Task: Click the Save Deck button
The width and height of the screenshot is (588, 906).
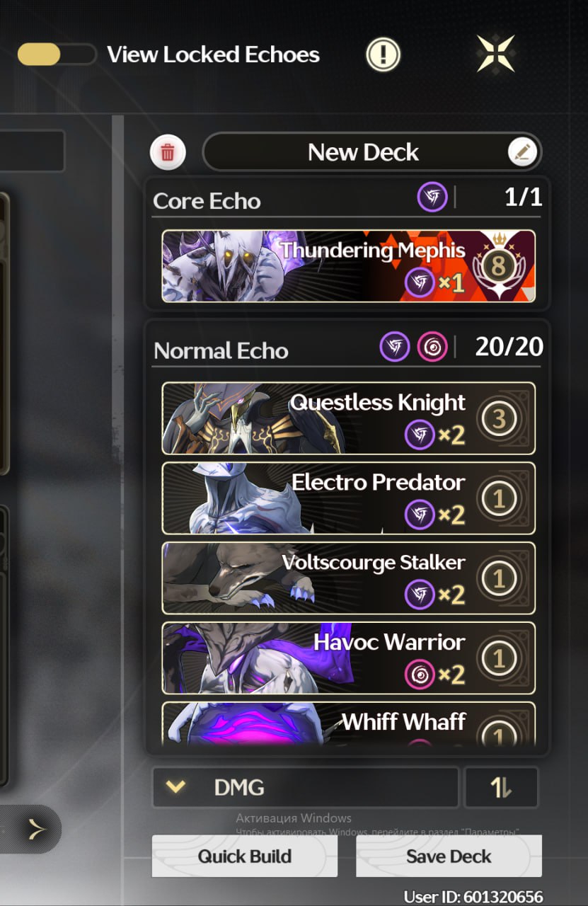Action: tap(449, 856)
